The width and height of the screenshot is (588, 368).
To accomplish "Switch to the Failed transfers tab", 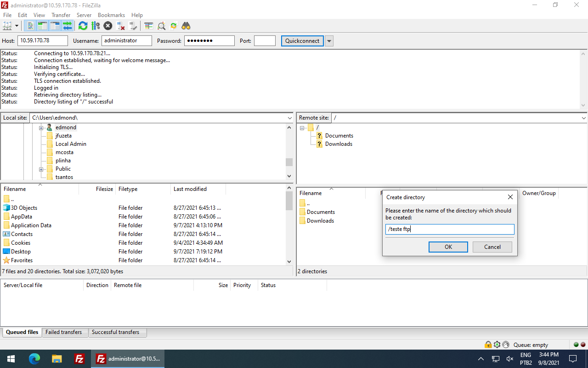I will pos(64,332).
